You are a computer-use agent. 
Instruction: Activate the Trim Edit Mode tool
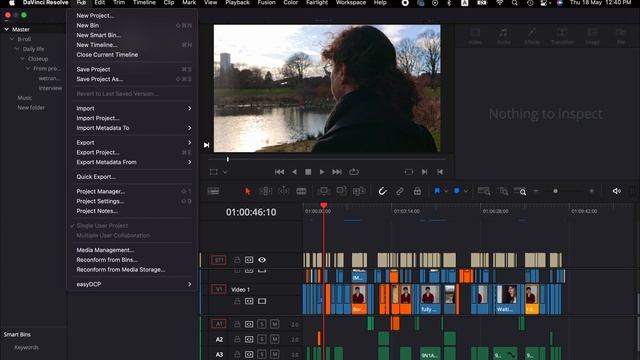[x=266, y=191]
